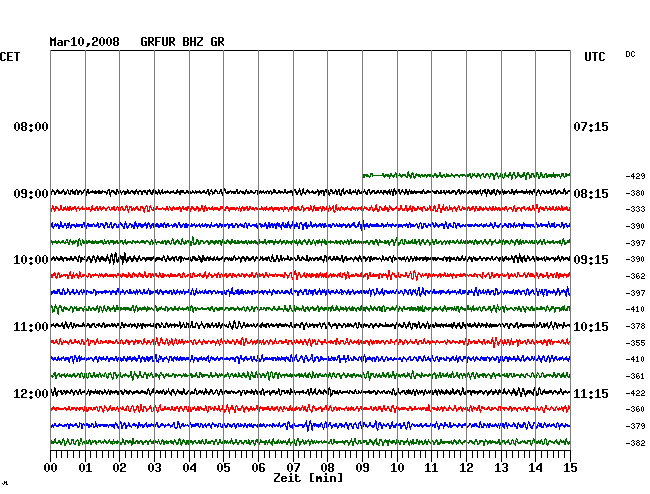The image size is (650, 494).
Task: Select the station label GRFUR BHZ GR
Action: point(182,42)
